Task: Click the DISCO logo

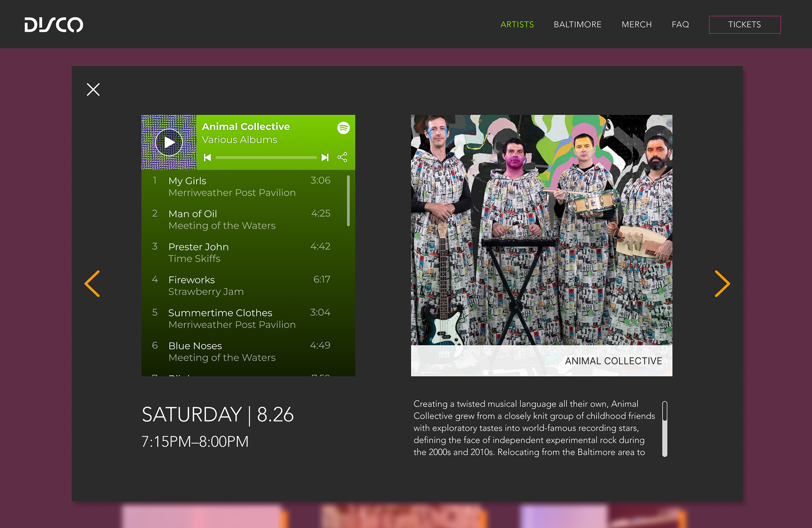Action: [54, 25]
